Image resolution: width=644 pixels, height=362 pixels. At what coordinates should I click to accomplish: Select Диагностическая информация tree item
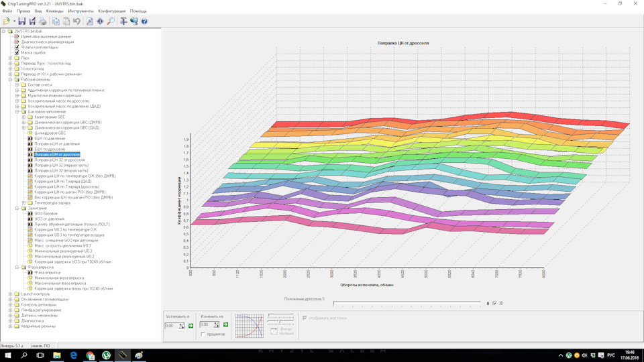point(48,42)
